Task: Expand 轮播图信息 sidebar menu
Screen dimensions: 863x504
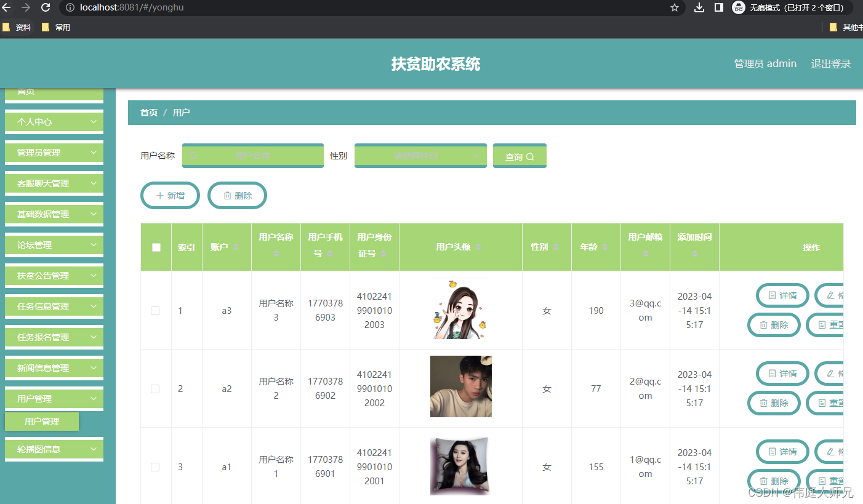Action: click(54, 449)
